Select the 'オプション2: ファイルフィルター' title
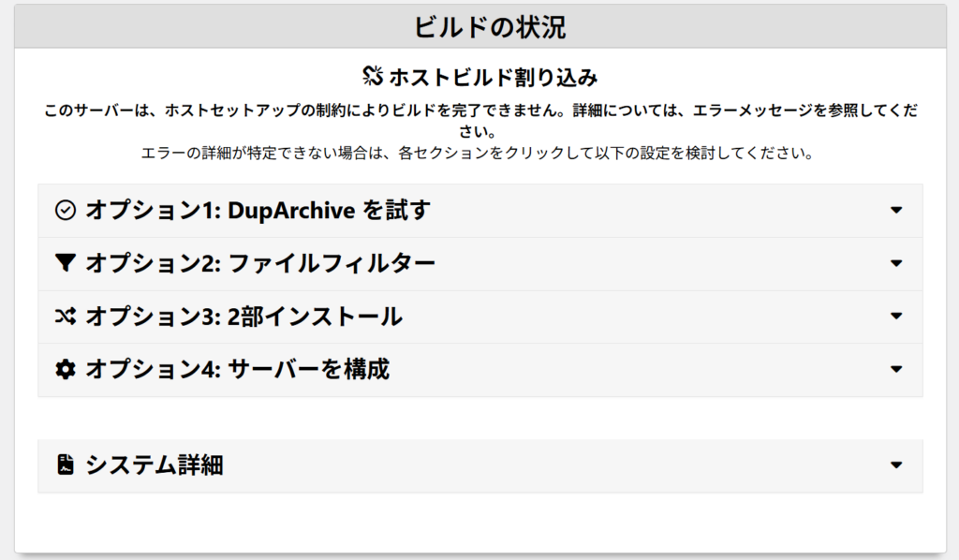 pos(260,264)
